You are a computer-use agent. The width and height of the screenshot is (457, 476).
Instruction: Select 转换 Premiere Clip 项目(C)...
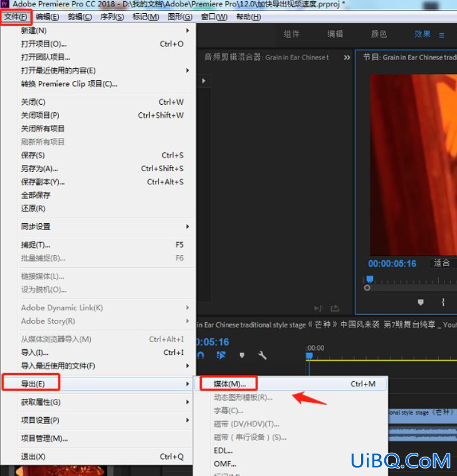point(105,84)
